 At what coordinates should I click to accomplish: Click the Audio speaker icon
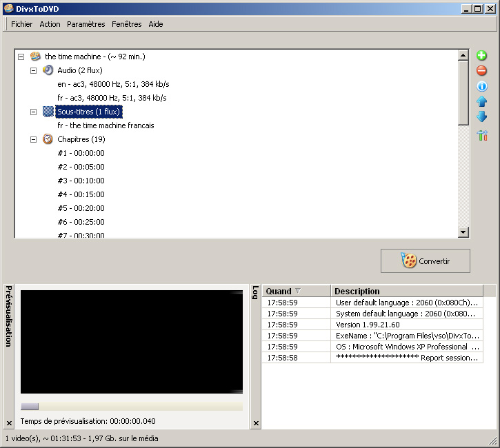coord(48,70)
